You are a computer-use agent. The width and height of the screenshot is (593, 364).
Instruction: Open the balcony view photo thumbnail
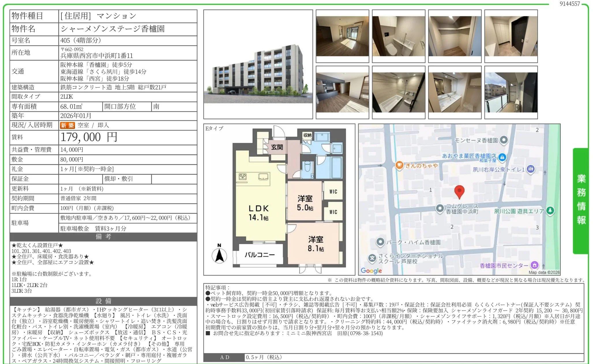tap(511, 92)
